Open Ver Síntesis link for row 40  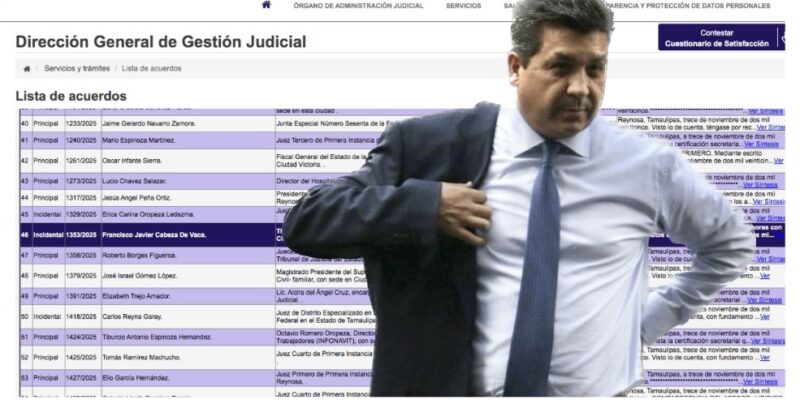(x=770, y=128)
